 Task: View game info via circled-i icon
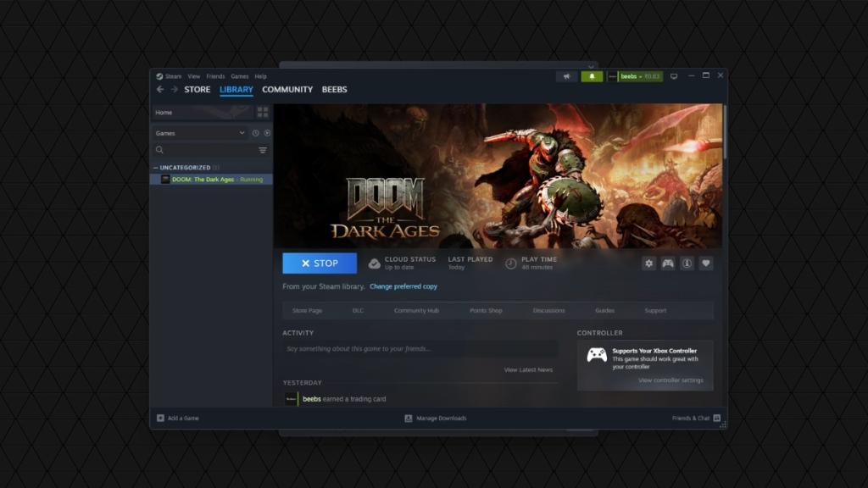(x=687, y=263)
